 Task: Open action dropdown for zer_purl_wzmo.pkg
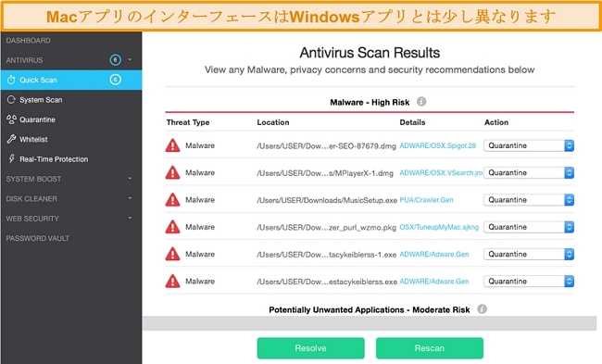pyautogui.click(x=529, y=227)
